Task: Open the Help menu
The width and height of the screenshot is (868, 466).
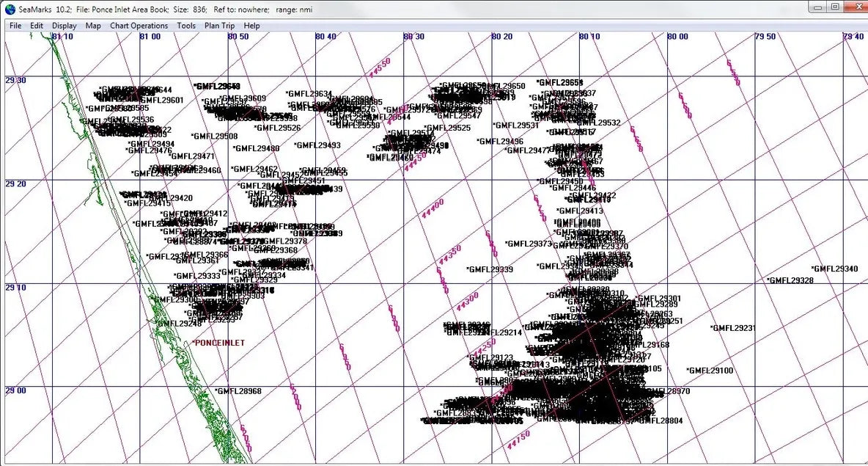Action: click(x=252, y=26)
